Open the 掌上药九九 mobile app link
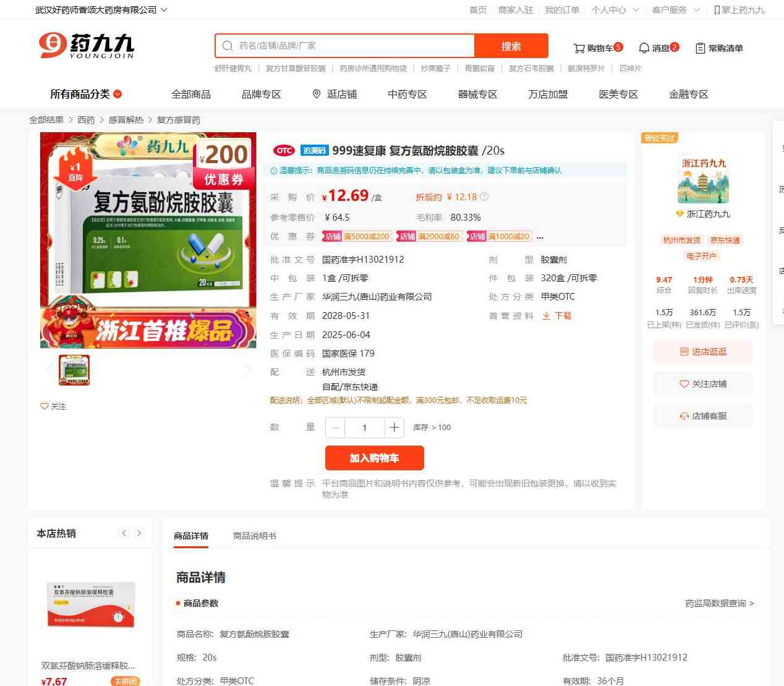This screenshot has height=686, width=784. coord(739,10)
